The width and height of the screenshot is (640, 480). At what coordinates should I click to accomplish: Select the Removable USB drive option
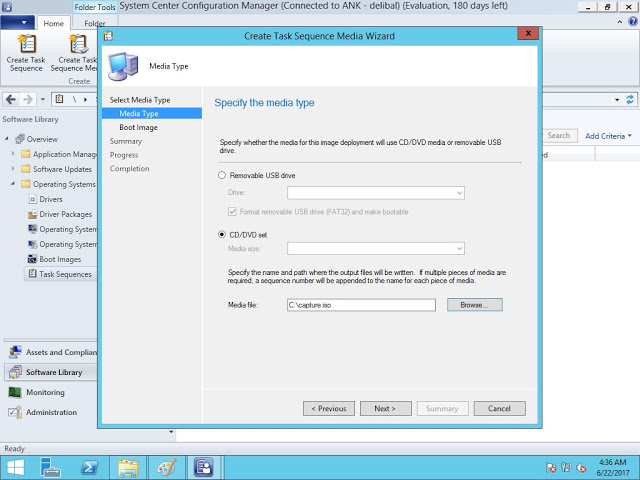[x=222, y=175]
